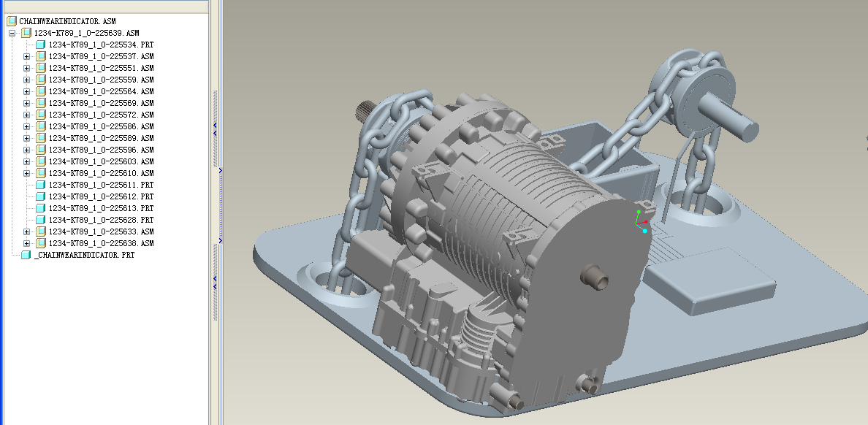868x425 pixels.
Task: Expand the 1234-K789_1_0-225559.ASM node
Action: point(26,80)
